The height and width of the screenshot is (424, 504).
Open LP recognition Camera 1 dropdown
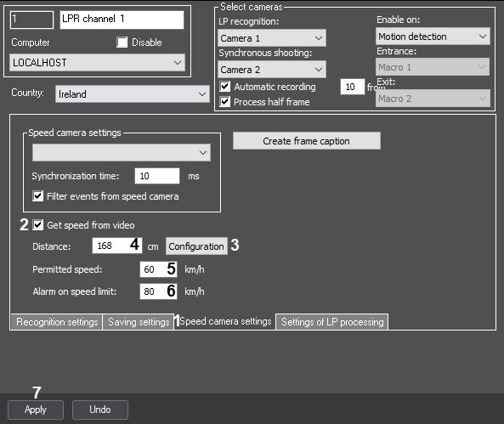click(x=272, y=38)
